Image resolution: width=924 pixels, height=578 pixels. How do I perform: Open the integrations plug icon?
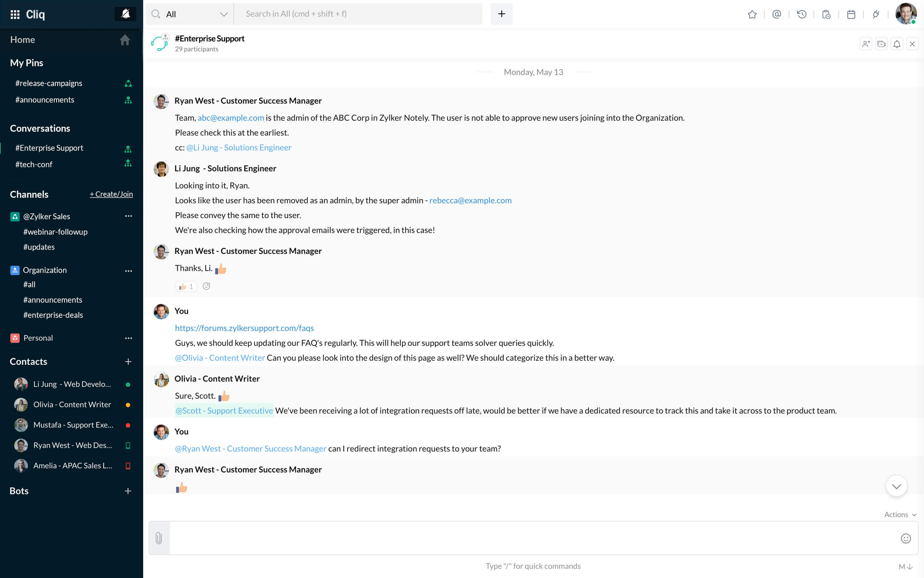tap(875, 14)
